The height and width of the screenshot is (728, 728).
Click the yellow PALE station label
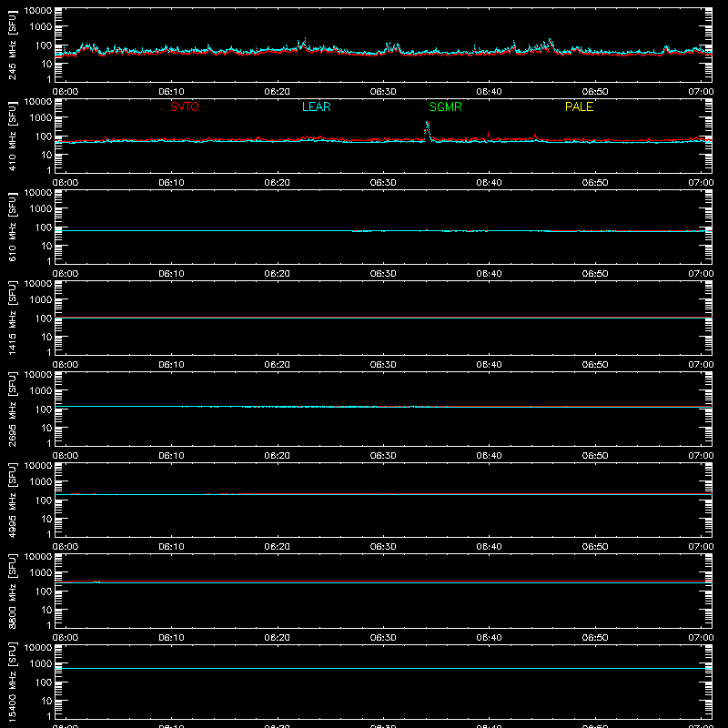579,106
